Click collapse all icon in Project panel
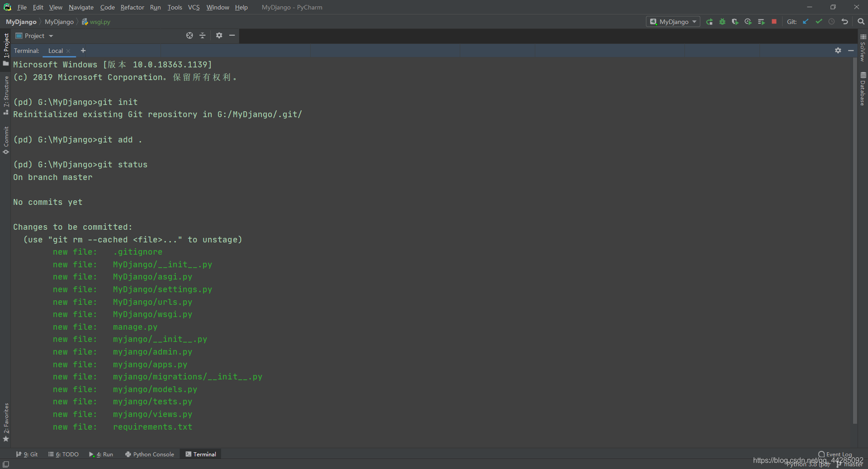This screenshot has height=469, width=868. click(x=203, y=35)
